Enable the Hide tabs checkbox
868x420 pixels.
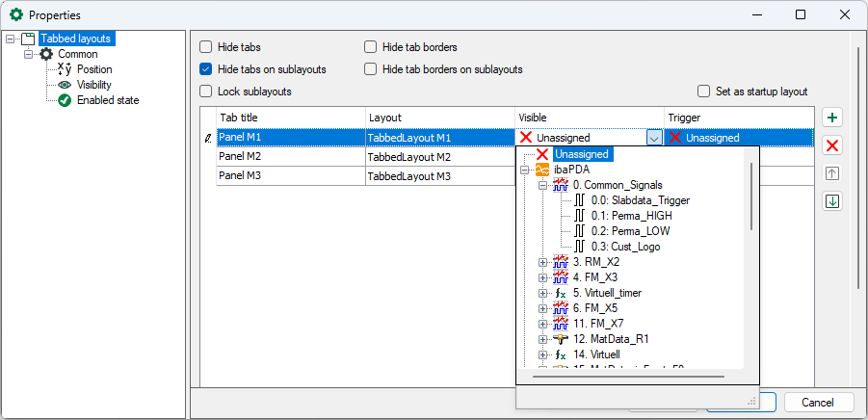206,47
